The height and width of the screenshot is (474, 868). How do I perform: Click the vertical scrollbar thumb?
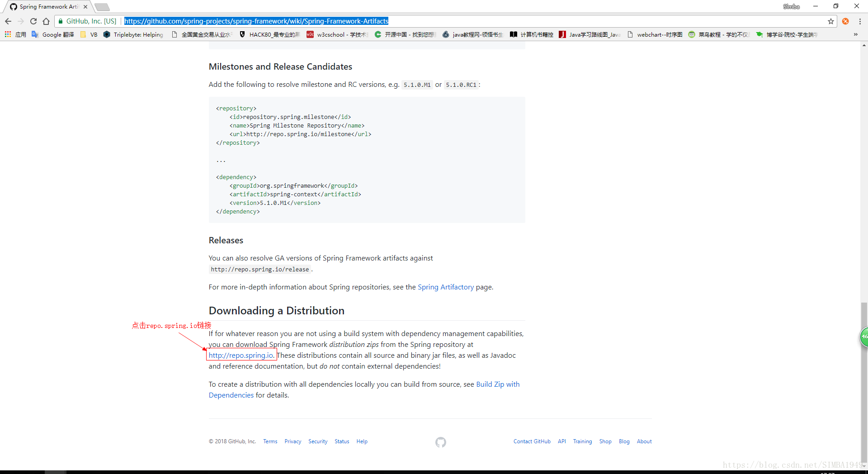864,382
